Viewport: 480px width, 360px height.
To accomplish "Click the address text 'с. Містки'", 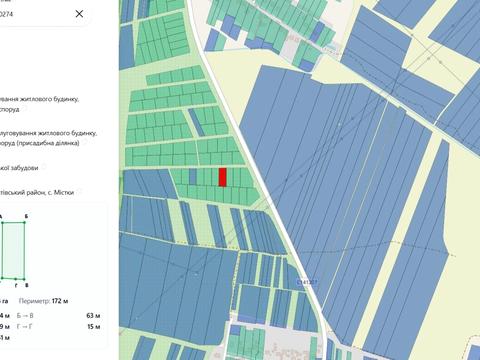I will (61, 193).
